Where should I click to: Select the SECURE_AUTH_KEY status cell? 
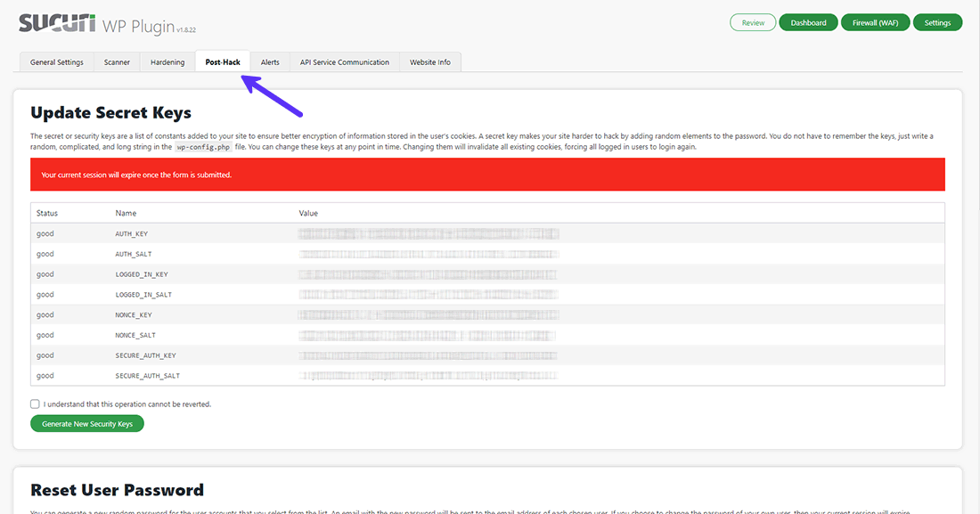[45, 355]
